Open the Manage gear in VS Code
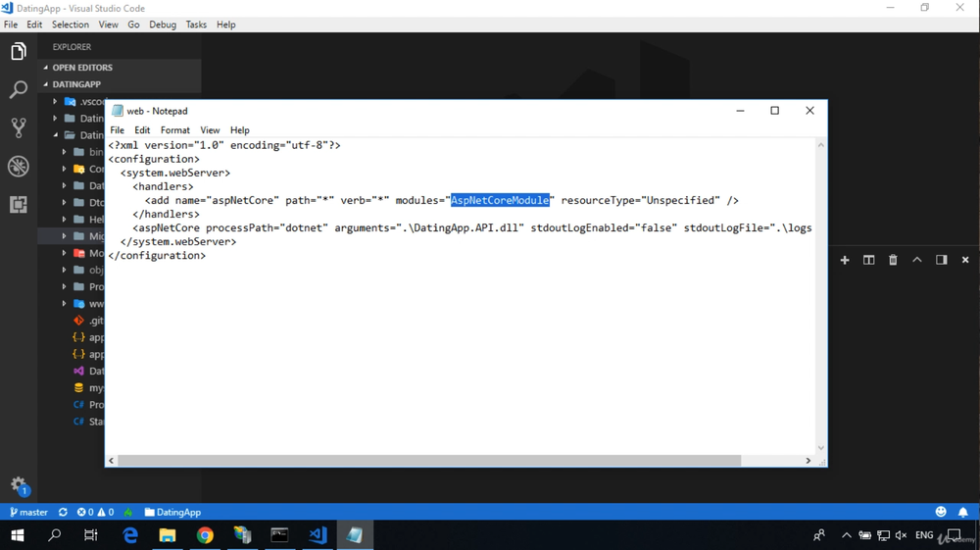Screen dimensions: 980x550 point(19,485)
